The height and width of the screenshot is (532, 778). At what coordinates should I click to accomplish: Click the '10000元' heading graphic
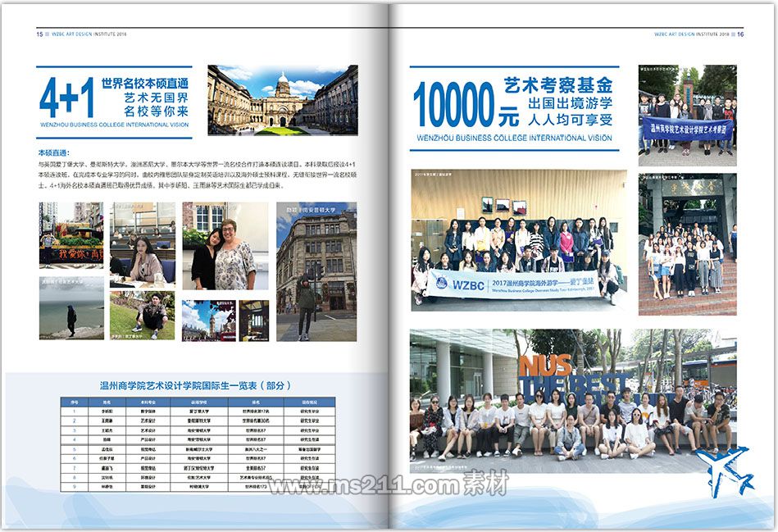click(x=453, y=107)
